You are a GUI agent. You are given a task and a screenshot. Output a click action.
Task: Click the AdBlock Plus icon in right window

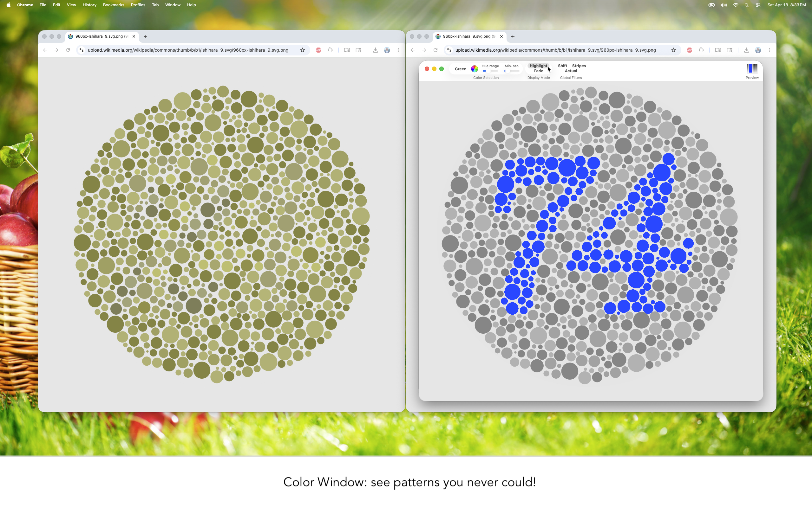point(690,50)
